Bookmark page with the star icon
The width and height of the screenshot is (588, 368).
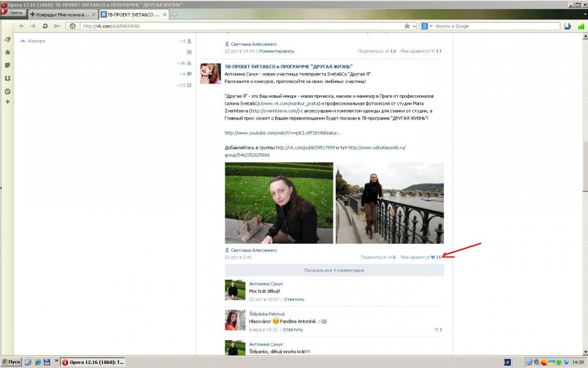coord(407,26)
